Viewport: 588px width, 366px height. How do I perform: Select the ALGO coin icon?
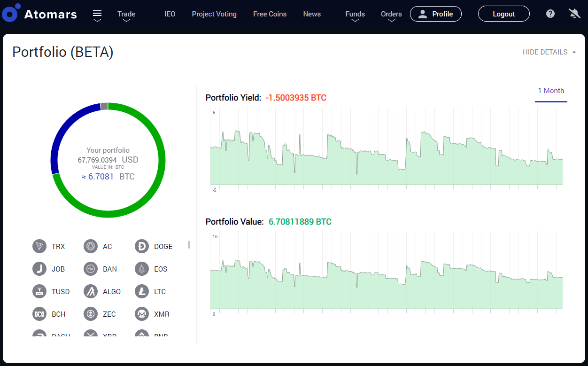pyautogui.click(x=91, y=291)
